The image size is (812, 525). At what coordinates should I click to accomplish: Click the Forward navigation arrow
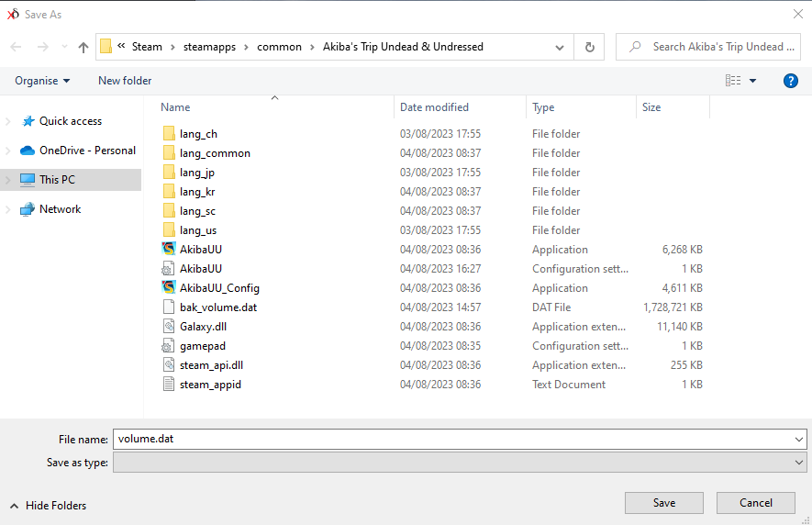(42, 47)
